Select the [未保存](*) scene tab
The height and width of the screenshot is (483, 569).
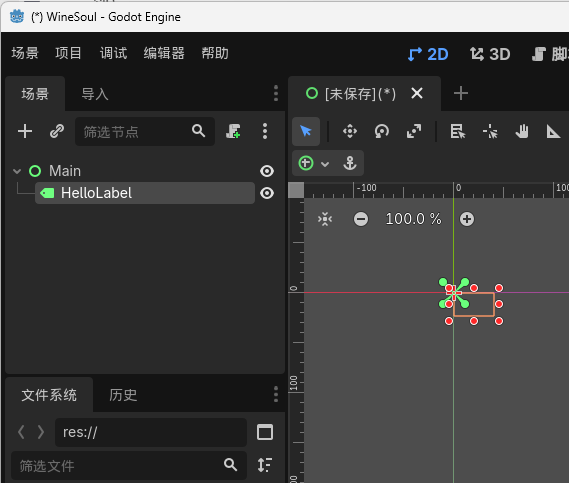click(360, 94)
